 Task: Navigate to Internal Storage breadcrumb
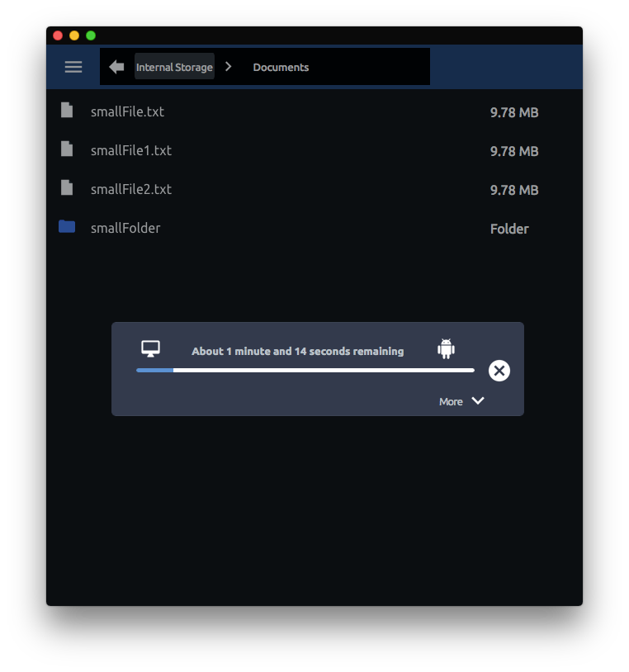click(174, 68)
